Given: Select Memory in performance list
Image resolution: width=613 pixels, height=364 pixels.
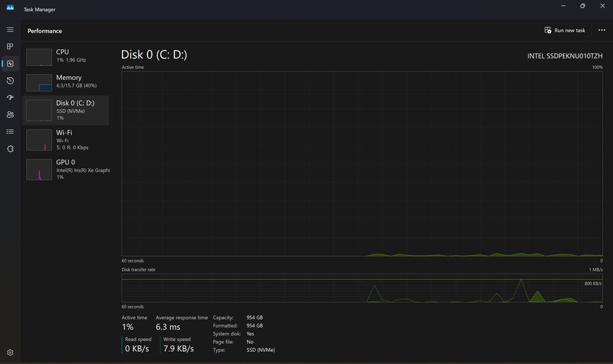Looking at the screenshot, I should pos(66,82).
